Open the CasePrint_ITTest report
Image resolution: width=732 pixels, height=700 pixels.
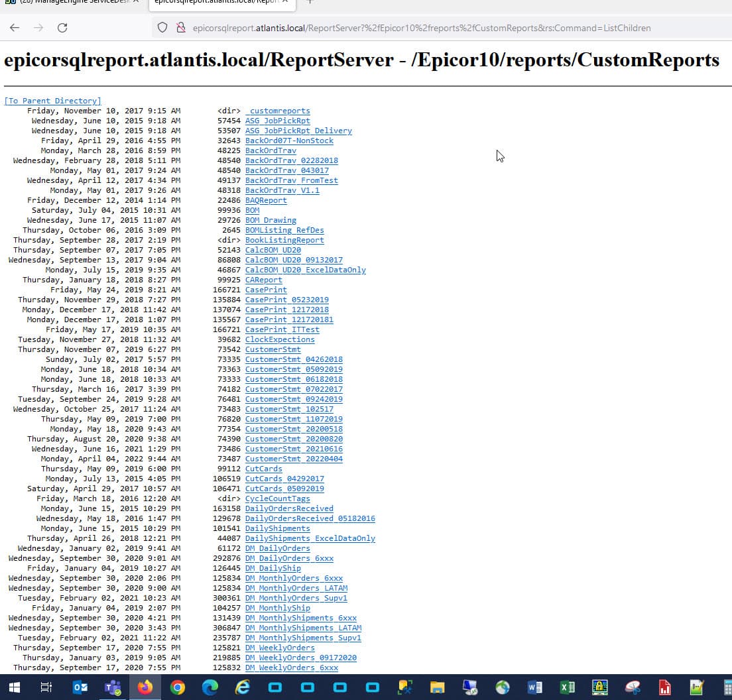coord(282,329)
